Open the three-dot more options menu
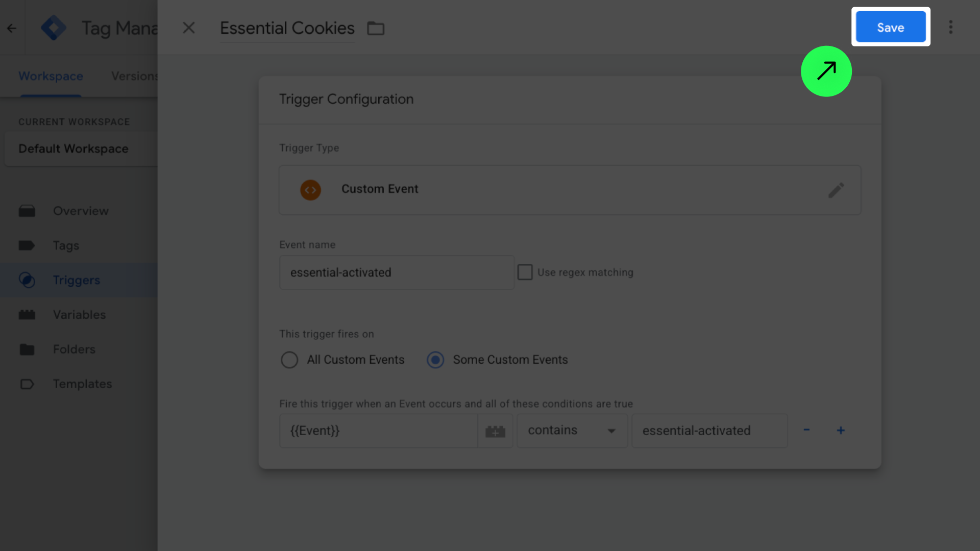 (950, 28)
